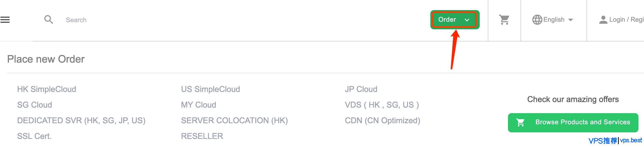Viewport: 644px width, 147px height.
Task: Click the shopping cart icon
Action: pyautogui.click(x=504, y=19)
